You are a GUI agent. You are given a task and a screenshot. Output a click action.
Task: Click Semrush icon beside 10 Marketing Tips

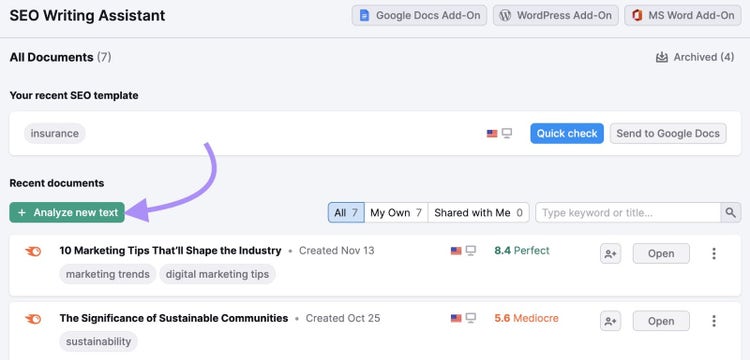tap(33, 251)
